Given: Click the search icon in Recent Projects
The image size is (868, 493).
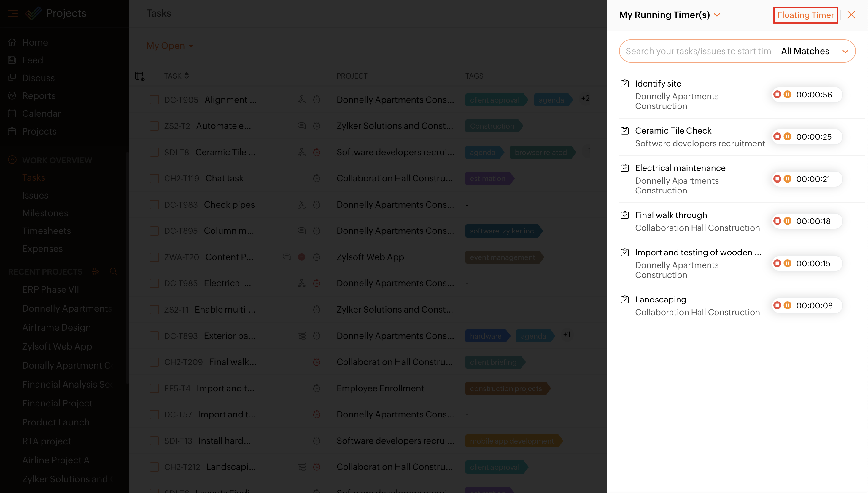Looking at the screenshot, I should (x=114, y=272).
